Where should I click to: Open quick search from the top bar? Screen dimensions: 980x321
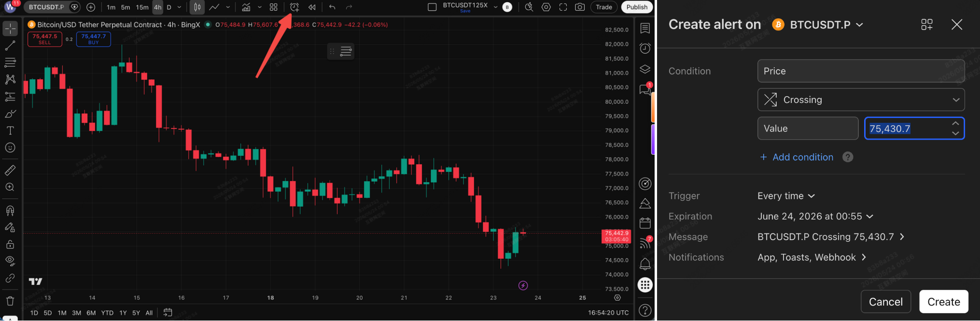tap(529, 7)
